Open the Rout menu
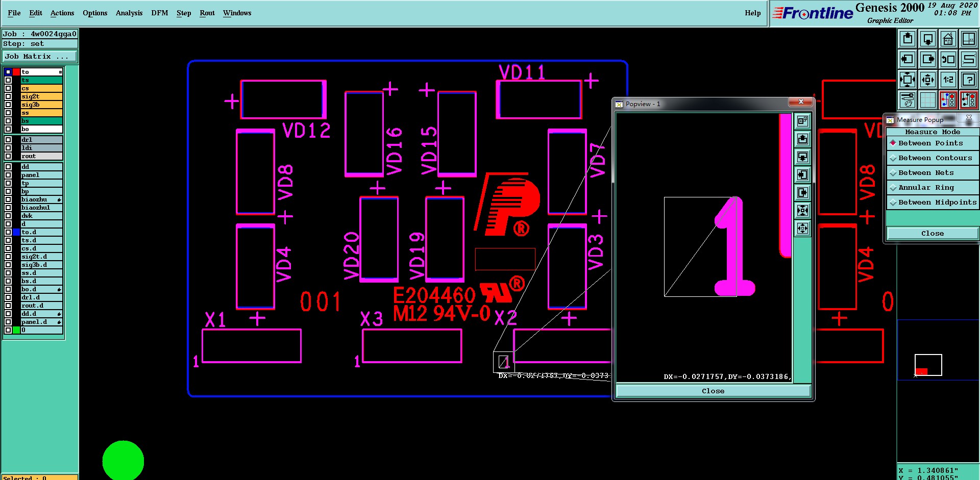980x480 pixels. (x=207, y=13)
